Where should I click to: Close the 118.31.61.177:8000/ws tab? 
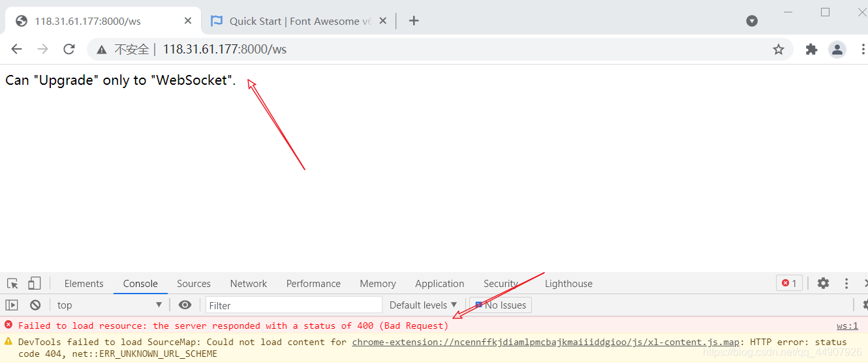point(188,21)
